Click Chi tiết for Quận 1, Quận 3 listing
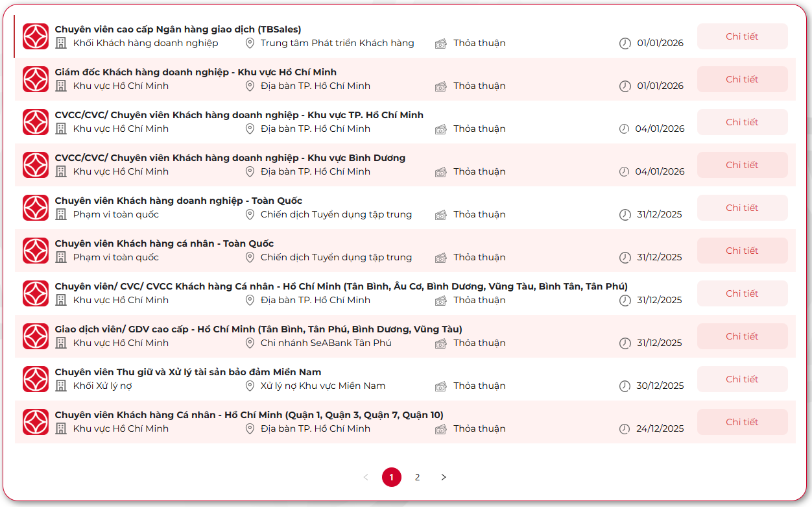 tap(742, 422)
